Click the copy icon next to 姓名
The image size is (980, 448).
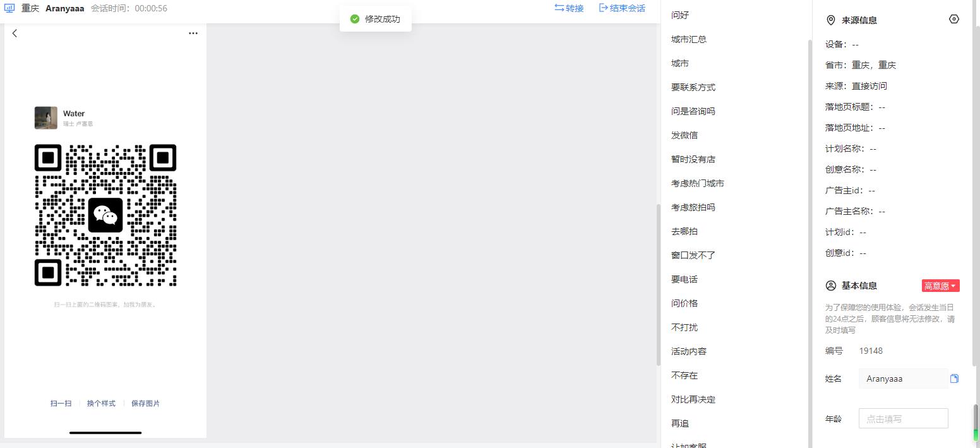[955, 378]
